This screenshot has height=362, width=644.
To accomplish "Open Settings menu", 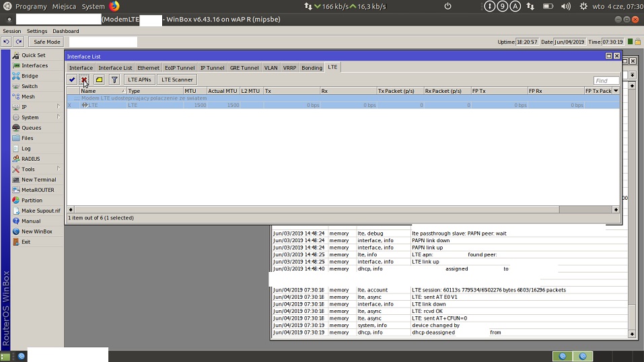I will (37, 31).
